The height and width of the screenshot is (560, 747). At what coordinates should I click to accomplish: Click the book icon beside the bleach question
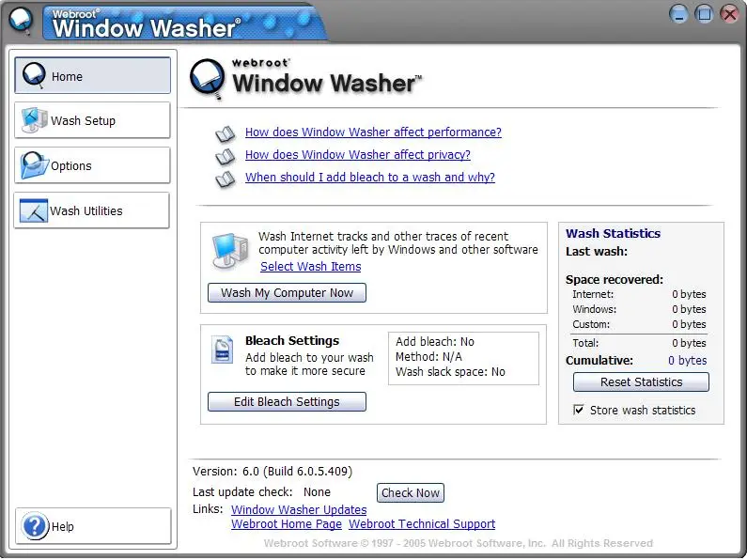click(x=225, y=179)
